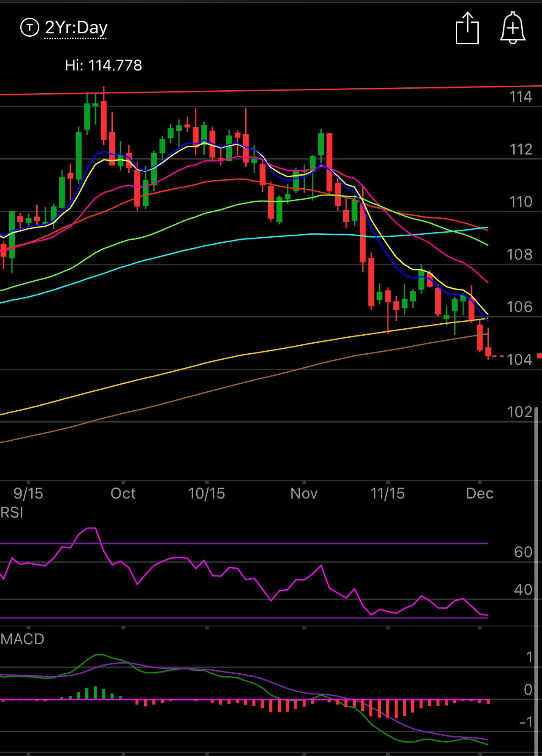Select the 9/15 date marker

pos(28,493)
